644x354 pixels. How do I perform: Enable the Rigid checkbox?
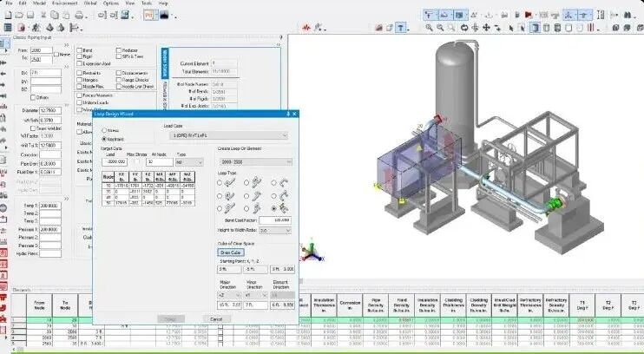(x=80, y=56)
